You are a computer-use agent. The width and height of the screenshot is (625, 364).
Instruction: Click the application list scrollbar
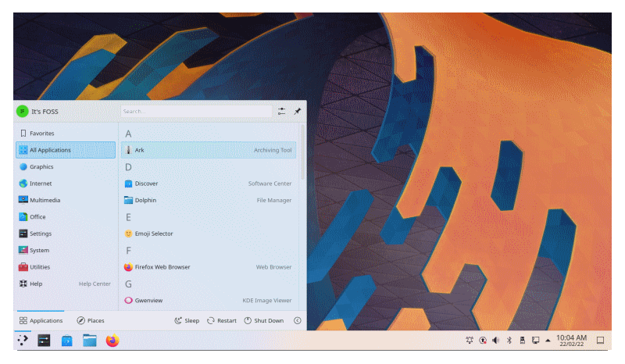[x=302, y=152]
